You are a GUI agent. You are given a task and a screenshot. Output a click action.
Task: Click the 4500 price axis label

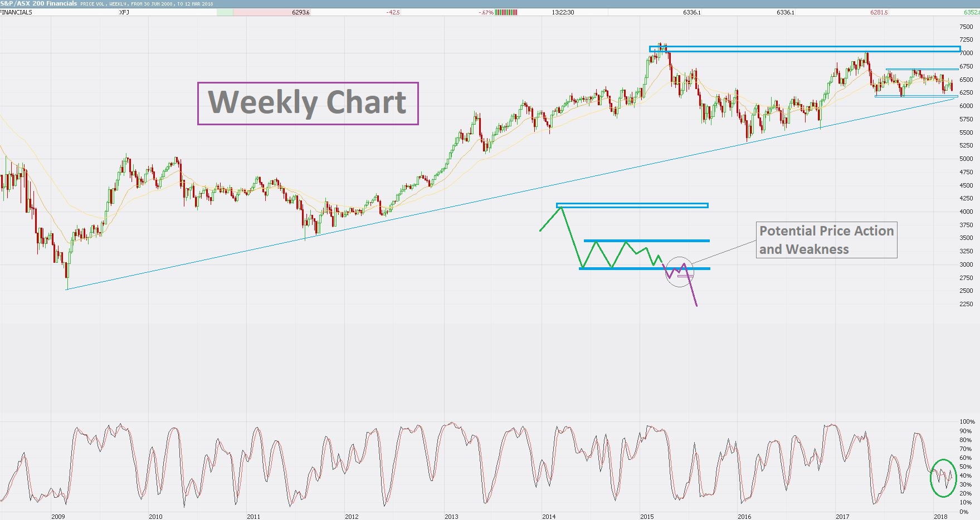click(966, 185)
